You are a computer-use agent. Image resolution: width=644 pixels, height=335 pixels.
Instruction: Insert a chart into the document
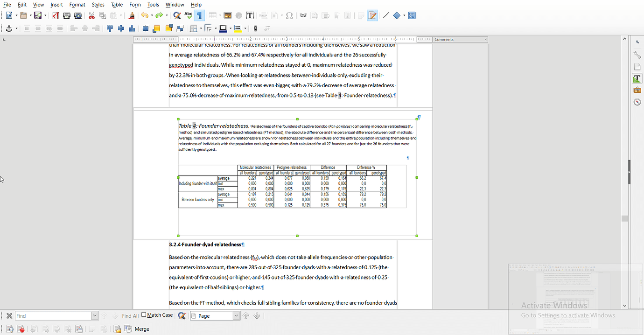click(238, 15)
